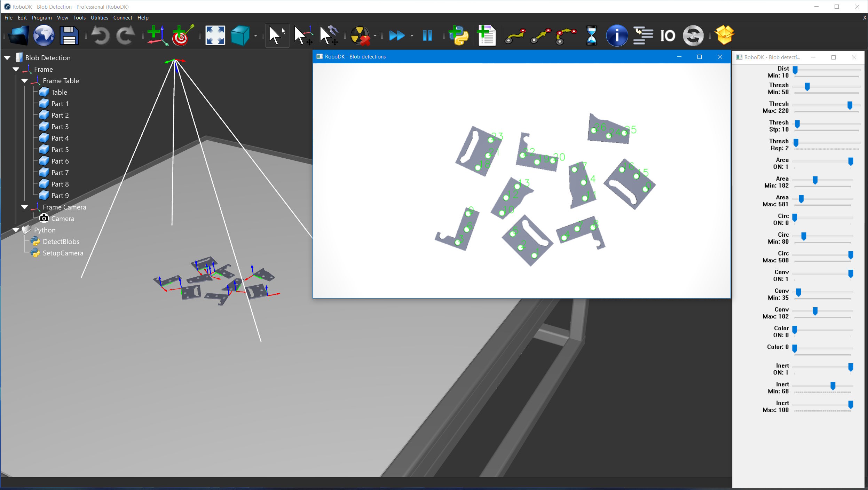Open the IO instruction icon
This screenshot has width=868, height=490.
coord(668,35)
